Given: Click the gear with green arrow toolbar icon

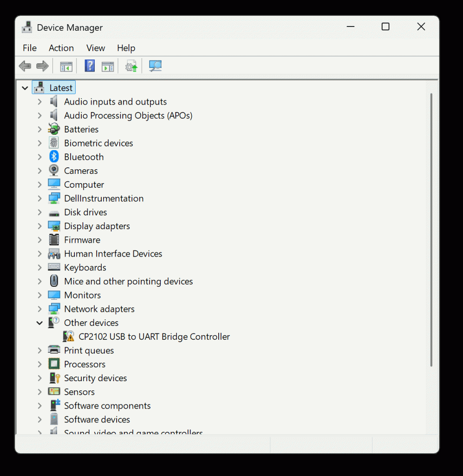Looking at the screenshot, I should click(x=131, y=66).
